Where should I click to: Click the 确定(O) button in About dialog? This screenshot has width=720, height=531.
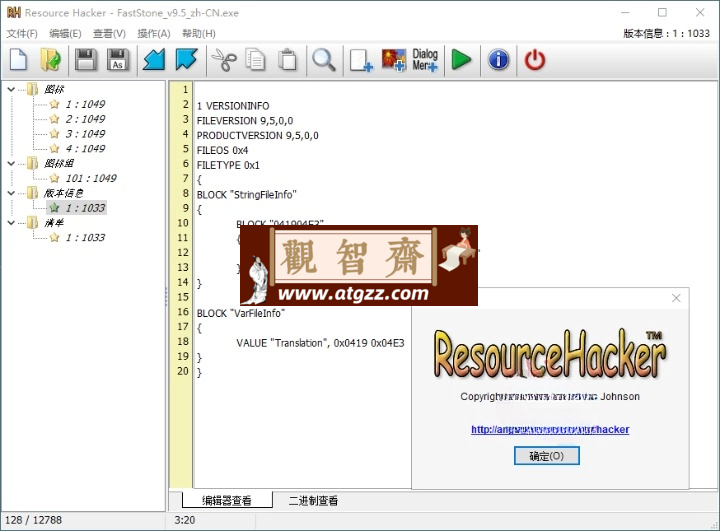546,456
